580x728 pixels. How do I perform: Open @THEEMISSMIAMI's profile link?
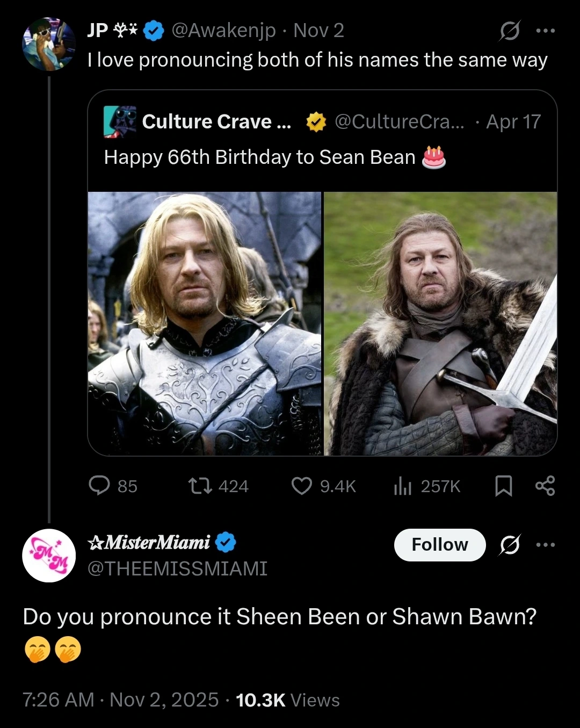[177, 570]
